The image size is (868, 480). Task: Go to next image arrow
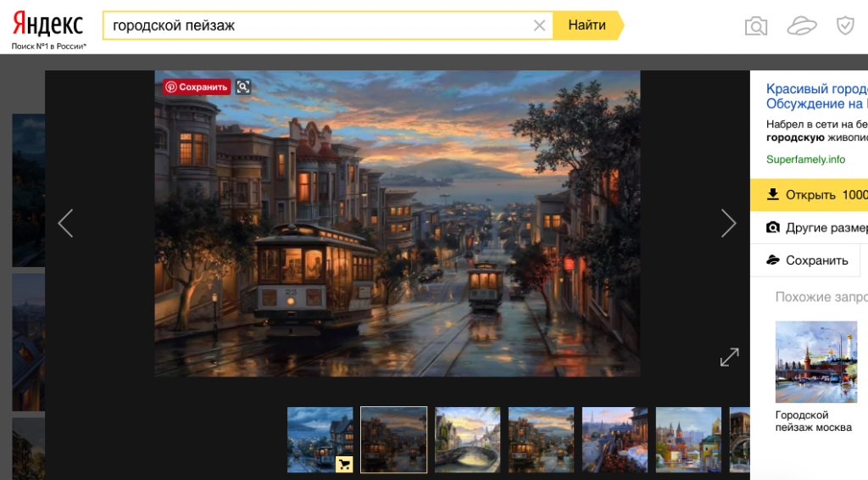(x=728, y=223)
